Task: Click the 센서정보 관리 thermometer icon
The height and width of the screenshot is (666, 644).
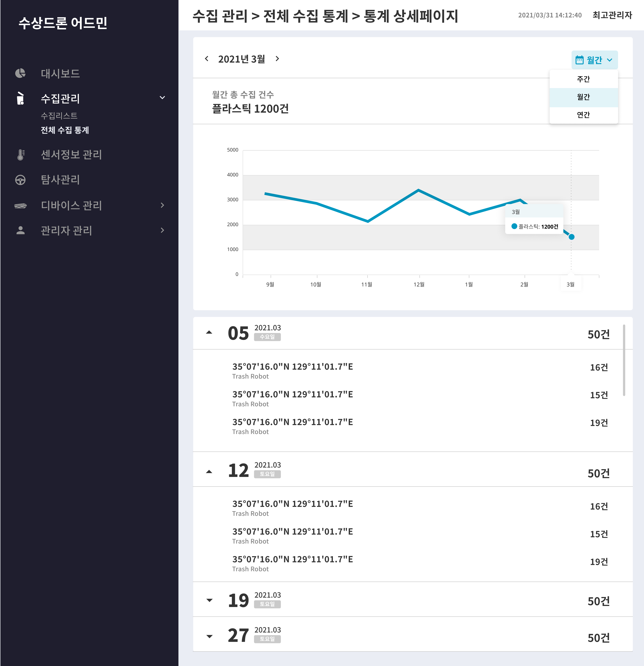Action: pos(21,155)
